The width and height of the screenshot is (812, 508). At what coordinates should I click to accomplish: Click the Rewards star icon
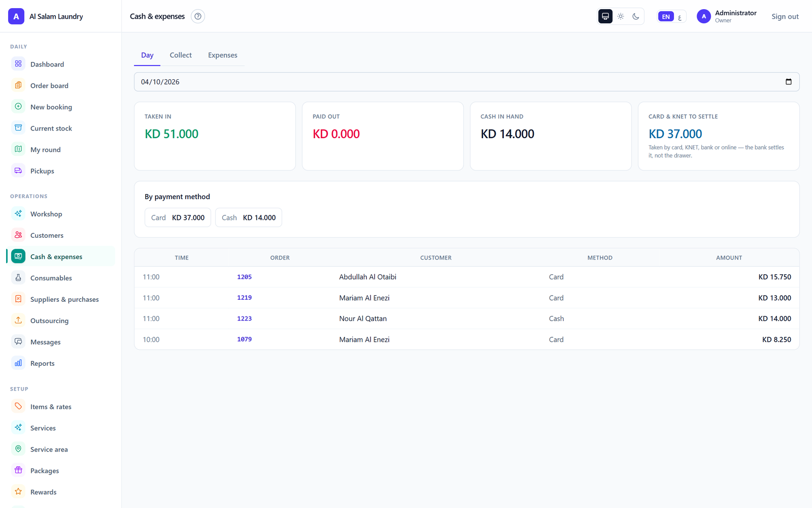18,492
